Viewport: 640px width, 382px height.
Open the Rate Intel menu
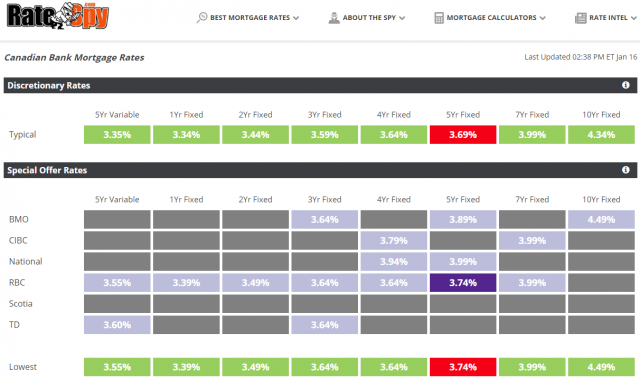[x=608, y=18]
